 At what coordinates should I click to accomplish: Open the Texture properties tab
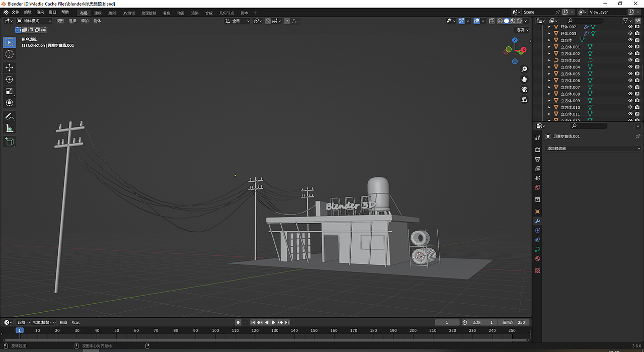click(x=537, y=270)
